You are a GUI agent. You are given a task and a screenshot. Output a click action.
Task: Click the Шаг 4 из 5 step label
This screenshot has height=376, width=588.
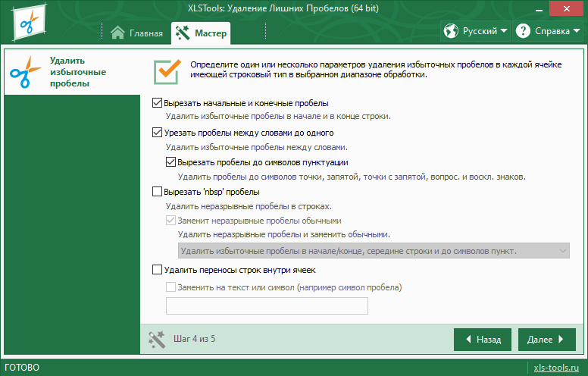[x=194, y=339]
